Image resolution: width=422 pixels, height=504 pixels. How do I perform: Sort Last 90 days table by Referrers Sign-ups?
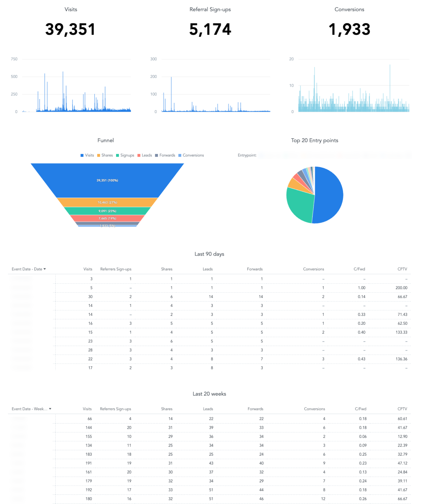(116, 269)
